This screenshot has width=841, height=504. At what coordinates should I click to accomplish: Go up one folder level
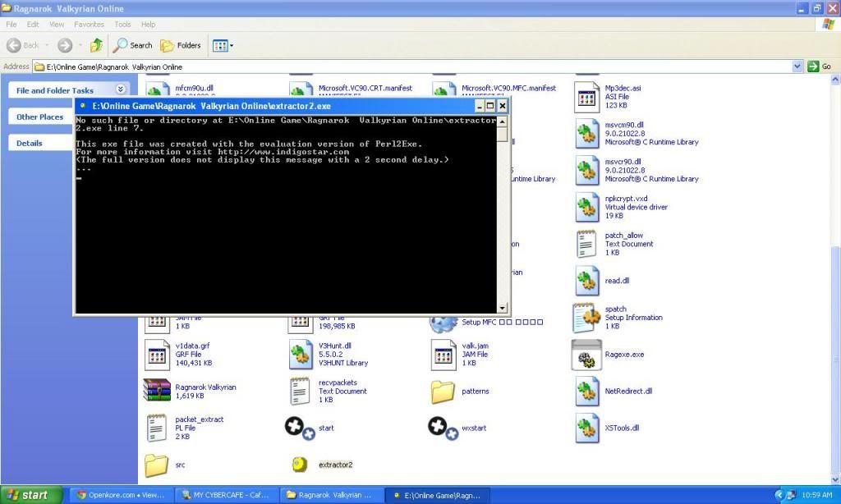[96, 46]
